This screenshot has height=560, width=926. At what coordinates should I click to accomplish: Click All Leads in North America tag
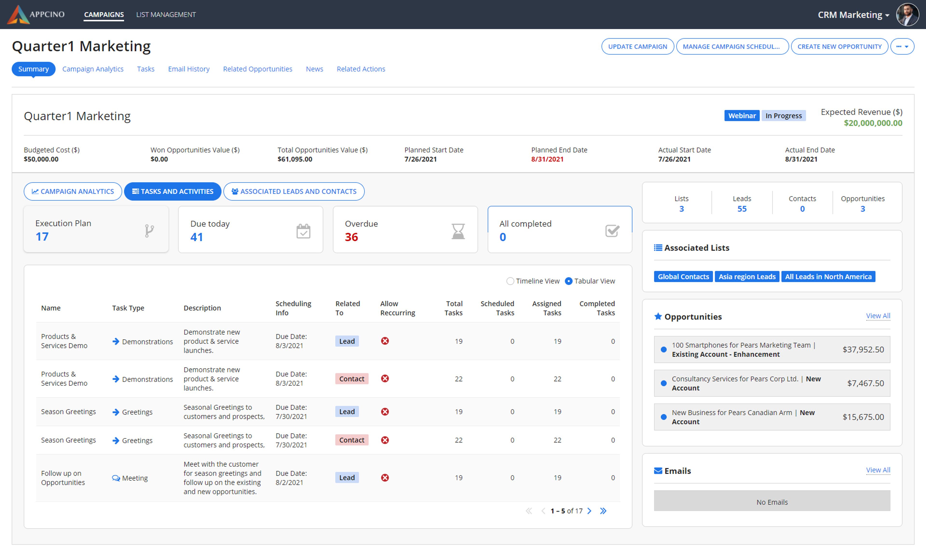click(828, 277)
